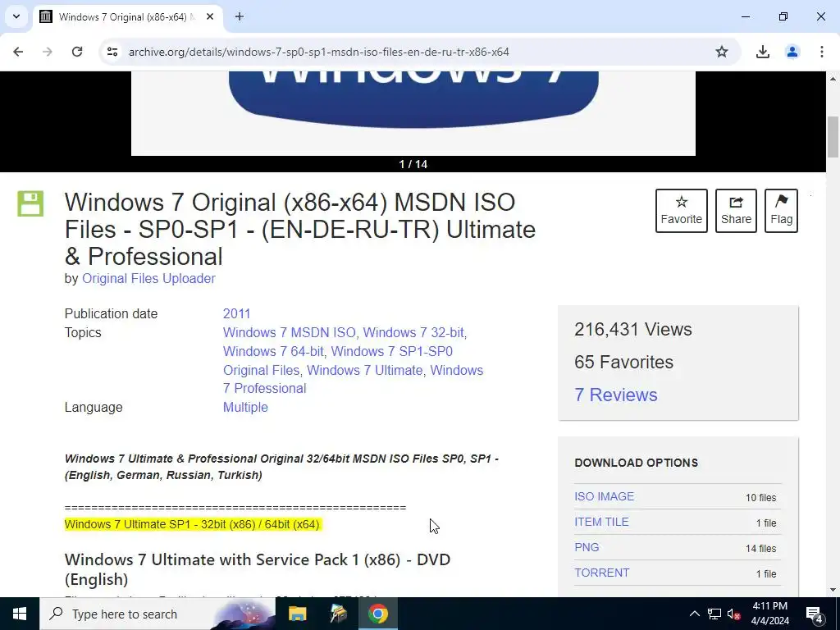Click the muted volume tray icon
The height and width of the screenshot is (630, 840).
coord(734,614)
